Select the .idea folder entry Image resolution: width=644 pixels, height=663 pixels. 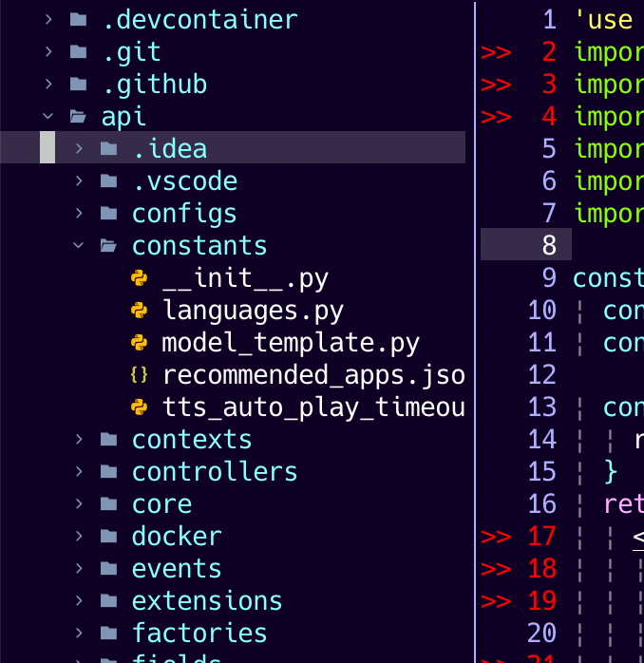169,149
